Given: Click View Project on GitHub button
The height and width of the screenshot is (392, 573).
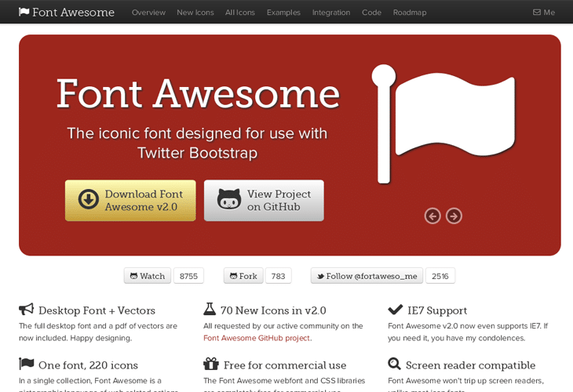Looking at the screenshot, I should pyautogui.click(x=264, y=201).
